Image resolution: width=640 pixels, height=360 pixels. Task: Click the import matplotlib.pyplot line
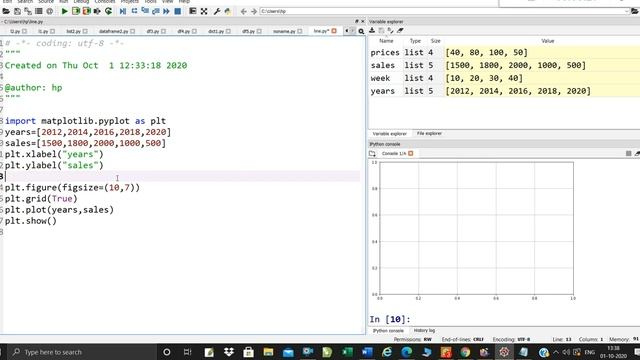click(x=85, y=121)
